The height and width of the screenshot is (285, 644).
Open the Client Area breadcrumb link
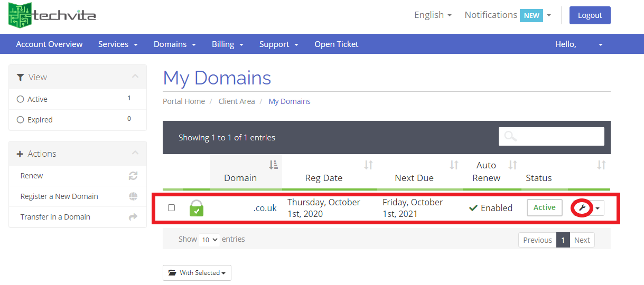pyautogui.click(x=237, y=101)
